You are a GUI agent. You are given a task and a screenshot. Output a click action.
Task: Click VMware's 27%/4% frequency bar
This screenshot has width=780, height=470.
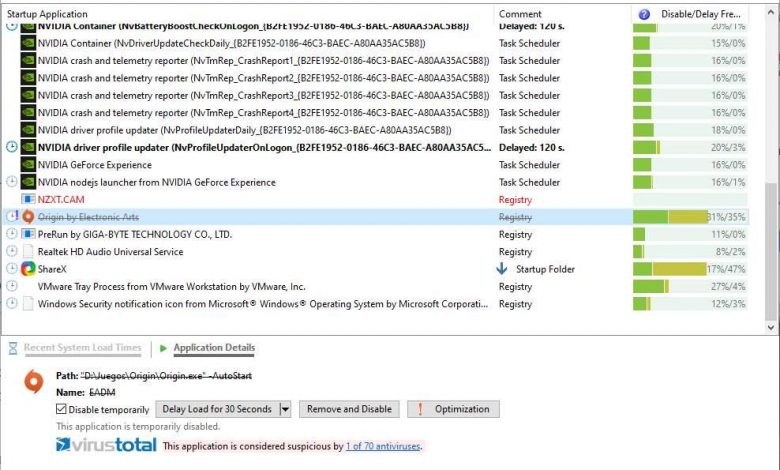pos(689,286)
